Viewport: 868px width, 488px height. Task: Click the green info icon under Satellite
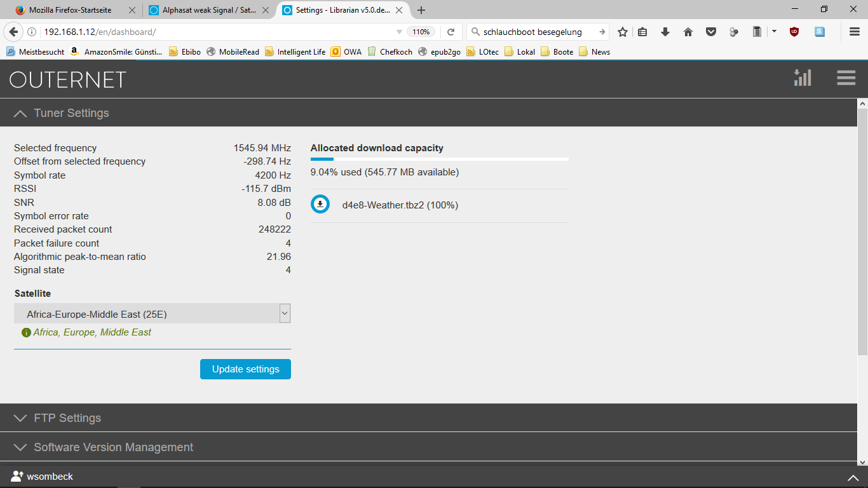[x=26, y=332]
